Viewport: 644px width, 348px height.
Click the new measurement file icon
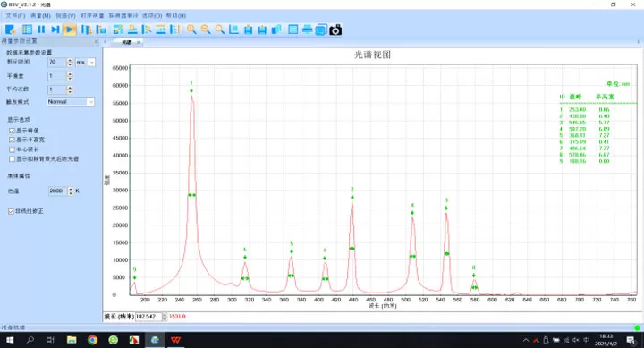click(10, 30)
